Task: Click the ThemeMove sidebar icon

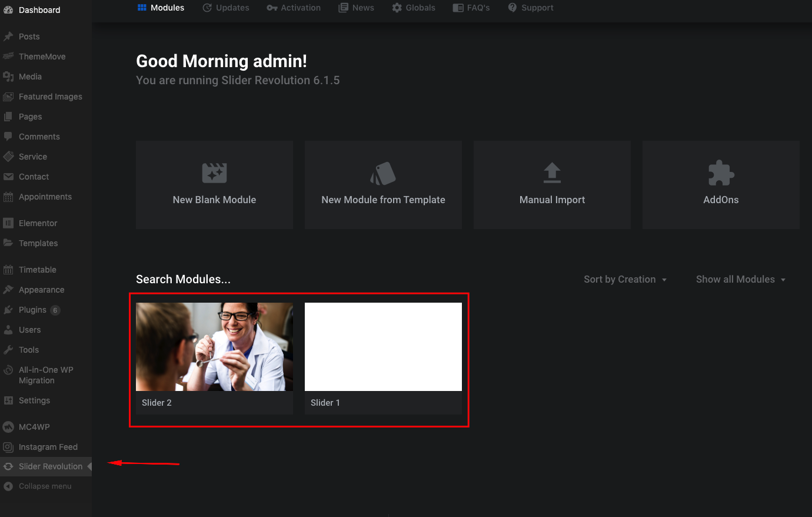Action: [x=8, y=57]
